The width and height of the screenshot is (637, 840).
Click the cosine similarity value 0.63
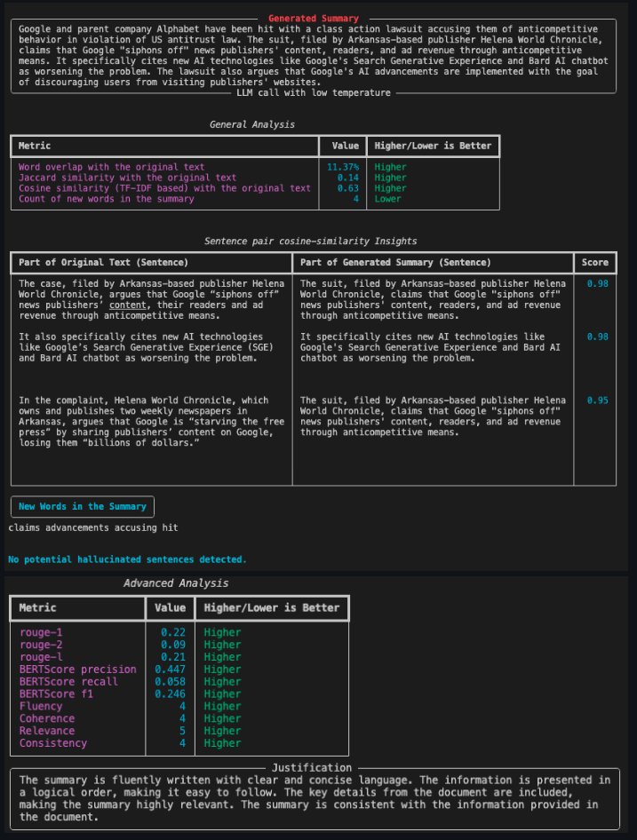click(348, 188)
